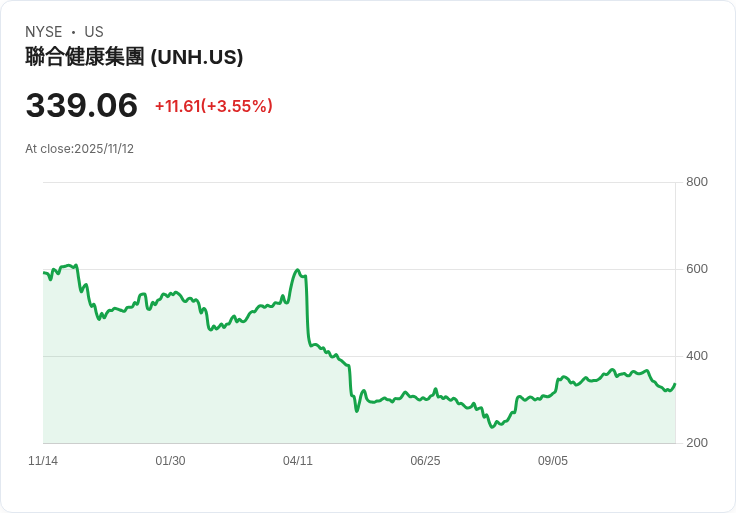This screenshot has width=736, height=513.
Task: Click the leftmost start of the price line
Action: [44, 273]
